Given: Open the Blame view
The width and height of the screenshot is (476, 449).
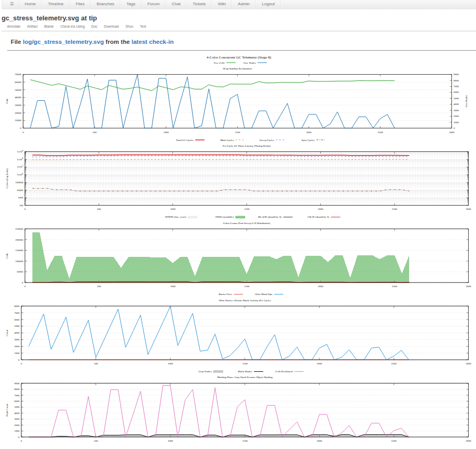Looking at the screenshot, I should click(49, 26).
